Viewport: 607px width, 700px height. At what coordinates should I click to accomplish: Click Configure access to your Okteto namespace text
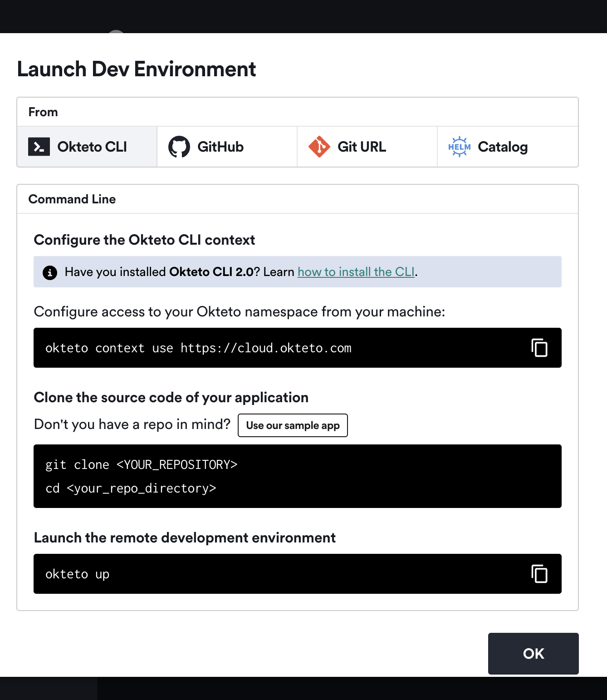pyautogui.click(x=240, y=312)
